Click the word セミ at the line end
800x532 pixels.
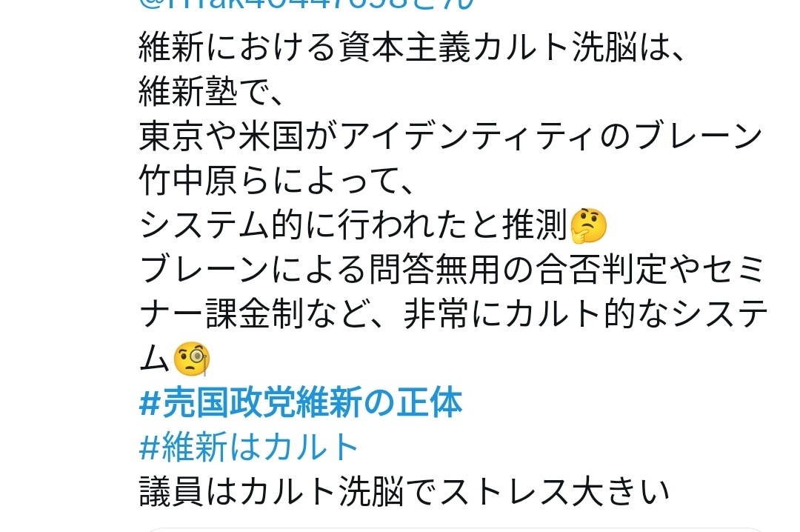[733, 270]
